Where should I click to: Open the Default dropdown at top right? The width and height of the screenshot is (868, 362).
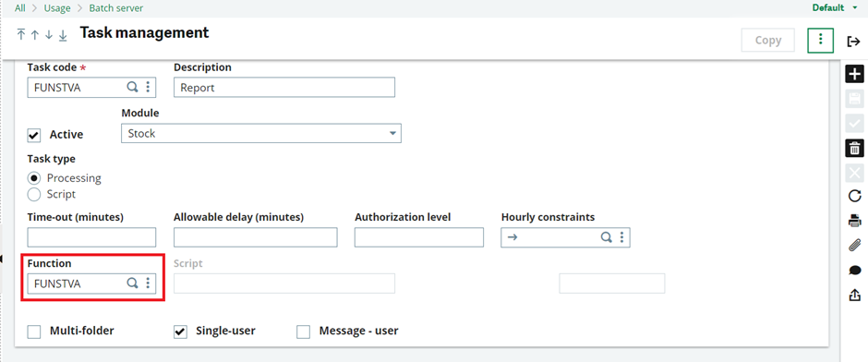coord(835,7)
